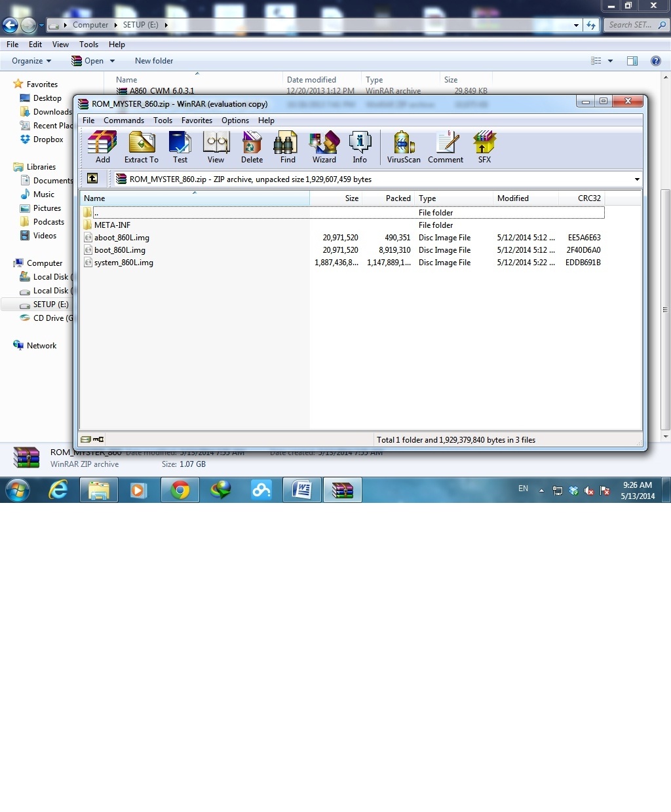The image size is (671, 812).
Task: Open Explorer help icon
Action: [x=655, y=61]
